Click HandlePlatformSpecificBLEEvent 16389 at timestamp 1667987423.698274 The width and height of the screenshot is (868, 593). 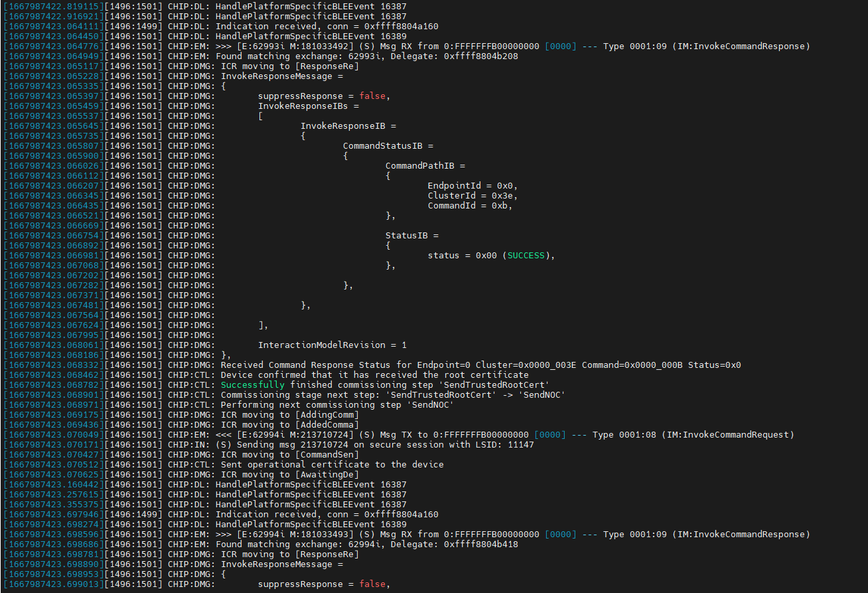[311, 524]
